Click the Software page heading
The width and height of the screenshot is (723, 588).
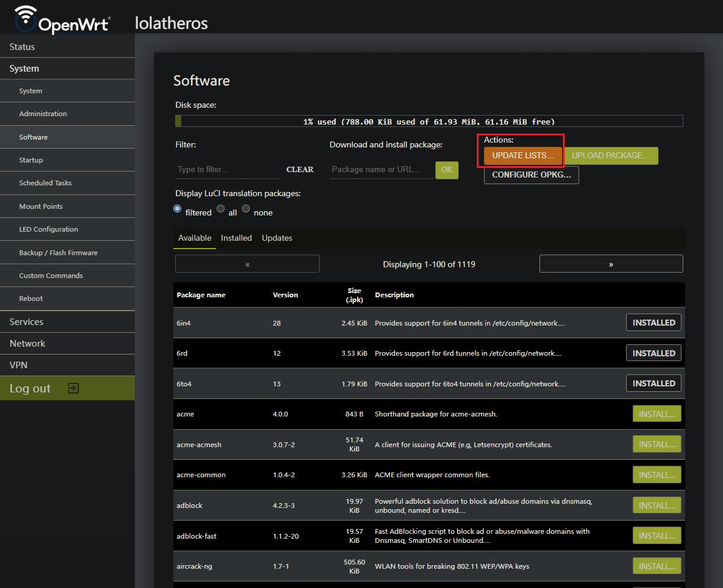(202, 81)
